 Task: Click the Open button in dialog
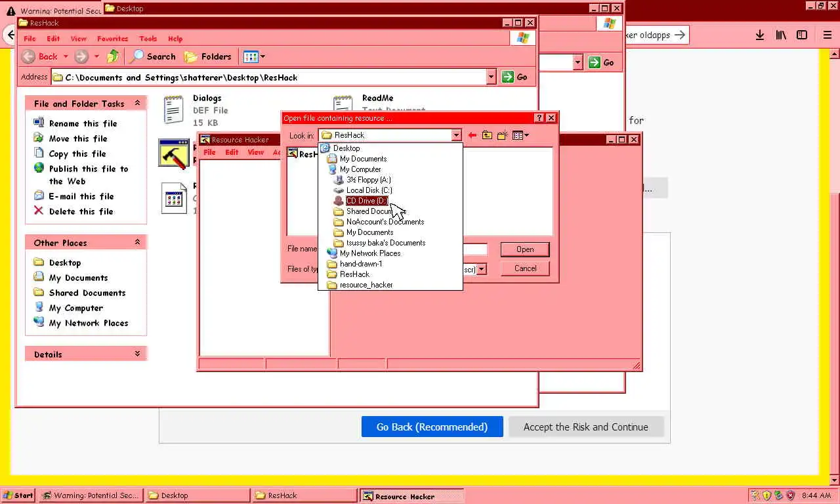(525, 249)
